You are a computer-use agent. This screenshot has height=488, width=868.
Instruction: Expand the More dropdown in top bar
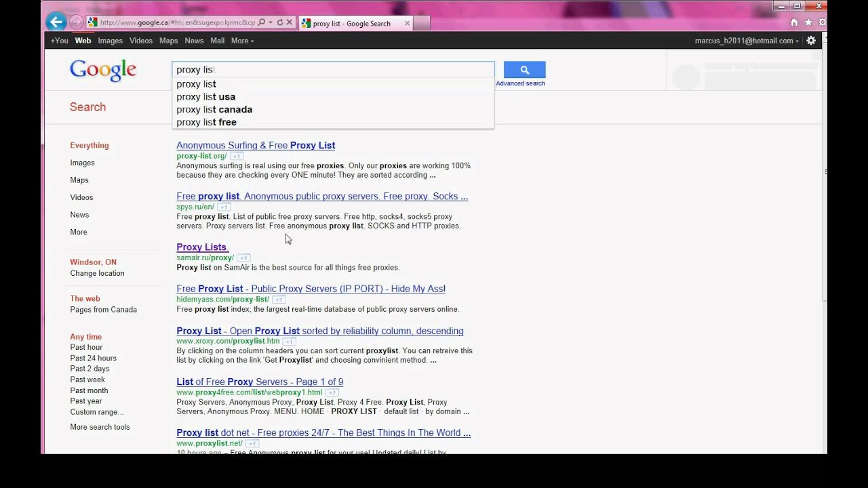(x=242, y=41)
